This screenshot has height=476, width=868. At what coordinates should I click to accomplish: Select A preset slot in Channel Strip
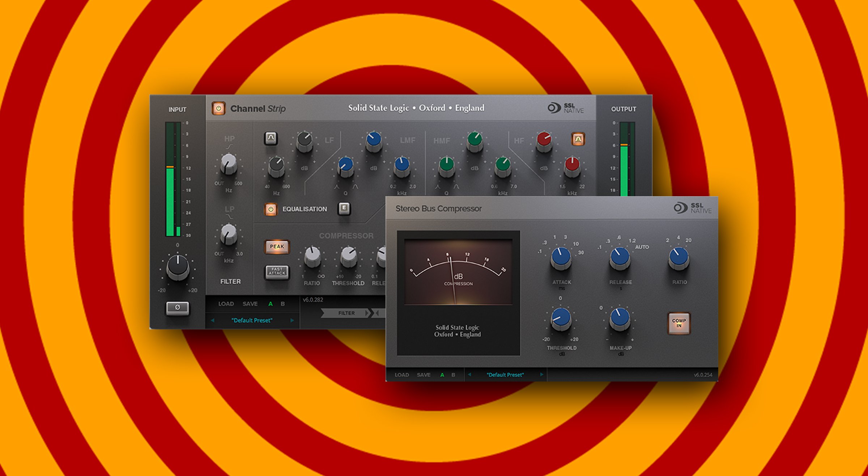click(270, 304)
